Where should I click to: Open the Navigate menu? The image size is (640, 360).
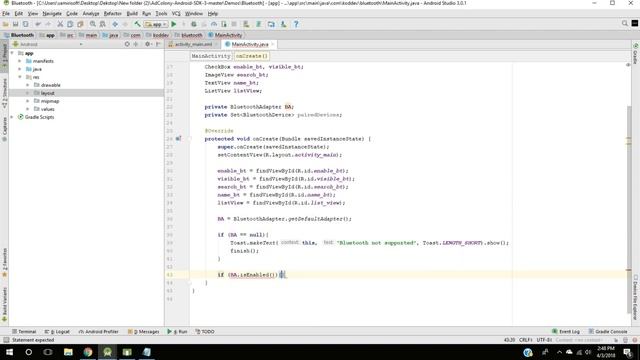coord(52,13)
